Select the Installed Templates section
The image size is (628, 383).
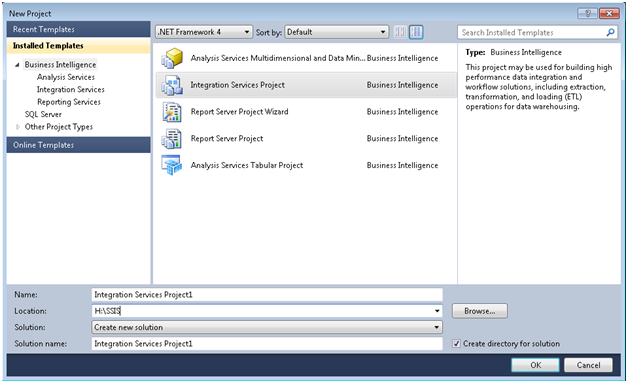tap(78, 46)
